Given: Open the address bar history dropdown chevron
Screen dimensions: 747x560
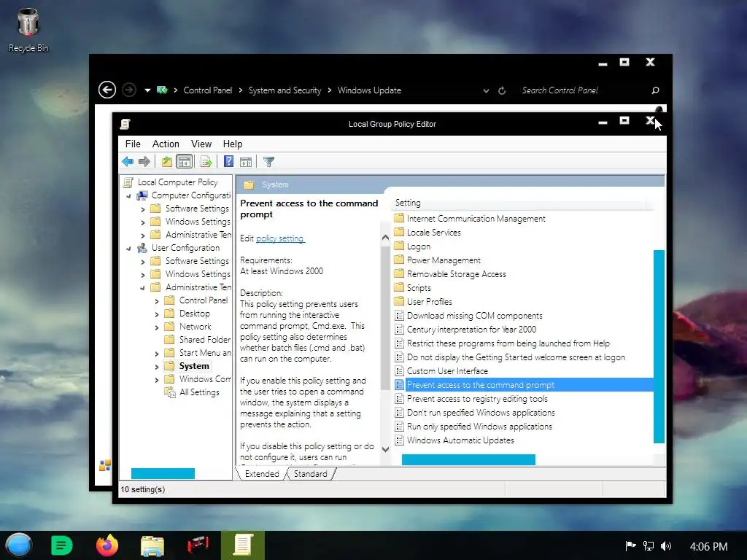Looking at the screenshot, I should coord(486,90).
